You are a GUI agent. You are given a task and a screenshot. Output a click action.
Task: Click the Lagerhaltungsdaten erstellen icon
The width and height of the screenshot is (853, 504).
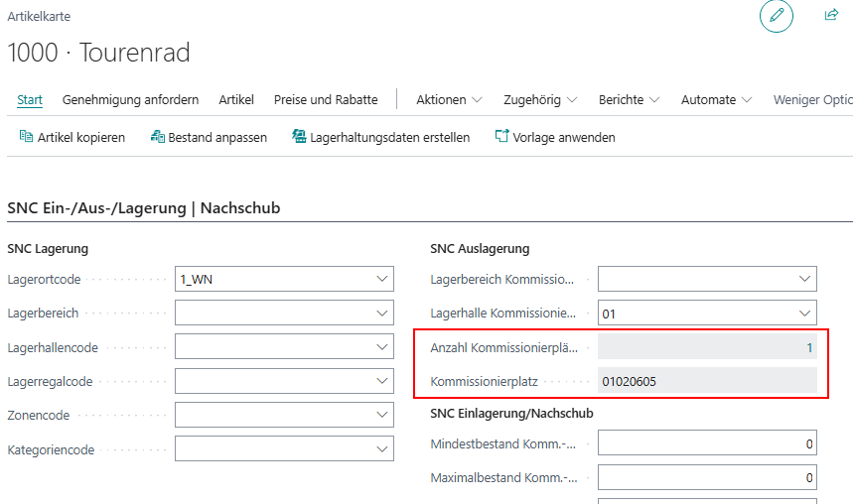click(x=299, y=137)
